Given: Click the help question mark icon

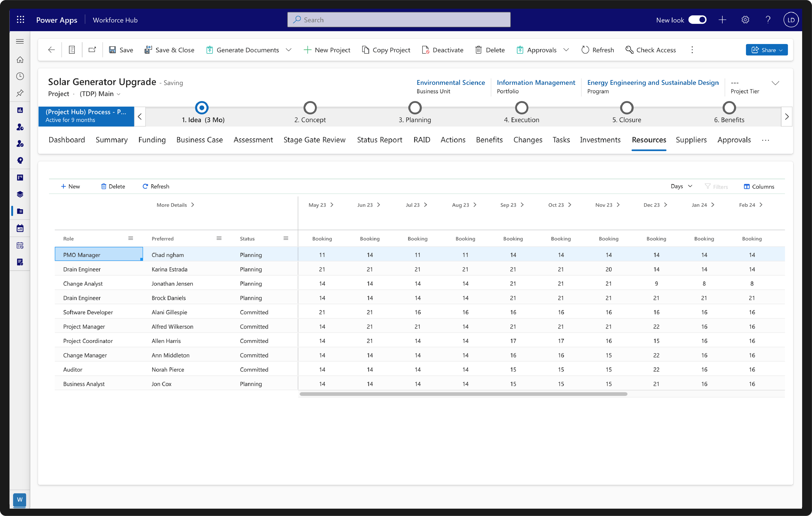Looking at the screenshot, I should click(x=768, y=20).
